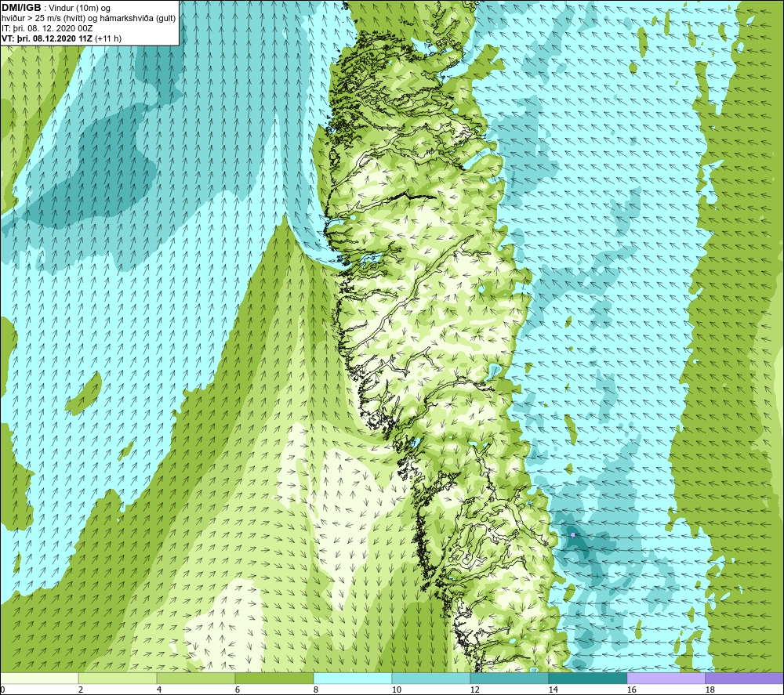The height and width of the screenshot is (695, 784).
Task: Click the initial time 'IT: þri. 08. 12. 2020 00Z'
Action: click(47, 28)
